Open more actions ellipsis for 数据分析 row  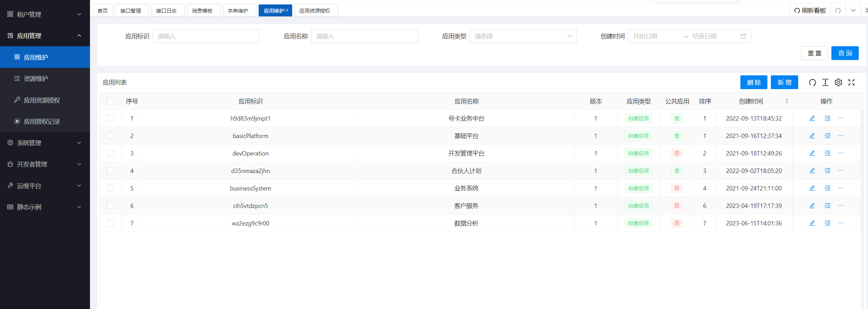point(841,223)
